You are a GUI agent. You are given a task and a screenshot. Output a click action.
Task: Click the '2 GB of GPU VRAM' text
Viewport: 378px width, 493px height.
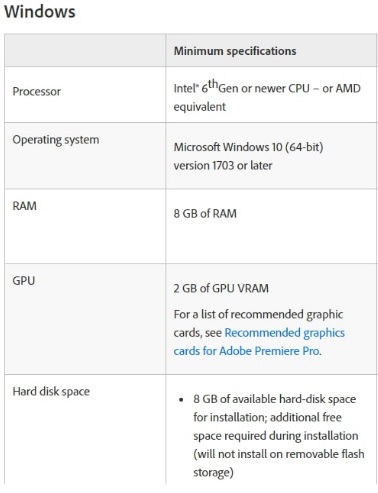click(221, 288)
